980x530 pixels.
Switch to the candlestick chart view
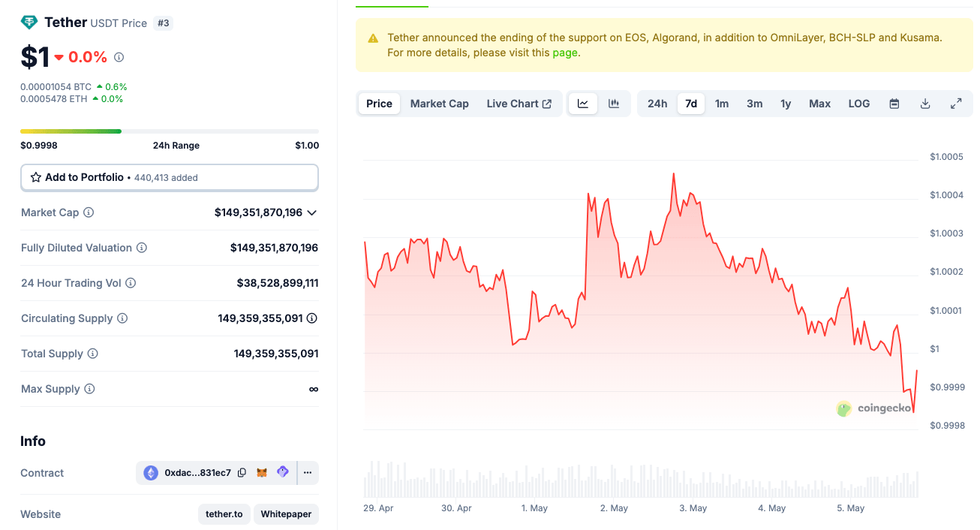613,103
